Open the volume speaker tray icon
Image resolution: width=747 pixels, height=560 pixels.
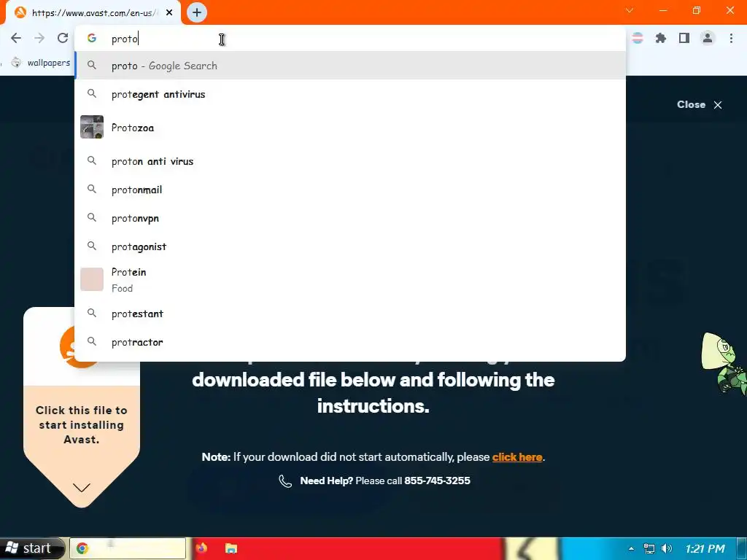click(667, 548)
